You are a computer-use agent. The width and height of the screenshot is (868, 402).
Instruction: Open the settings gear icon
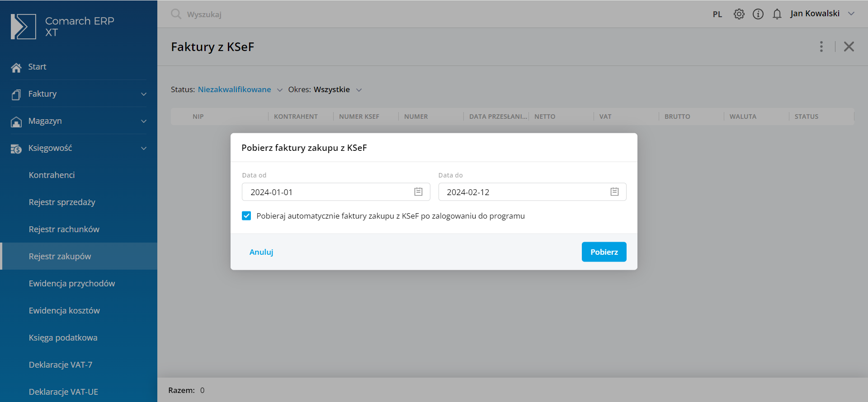[x=739, y=14]
